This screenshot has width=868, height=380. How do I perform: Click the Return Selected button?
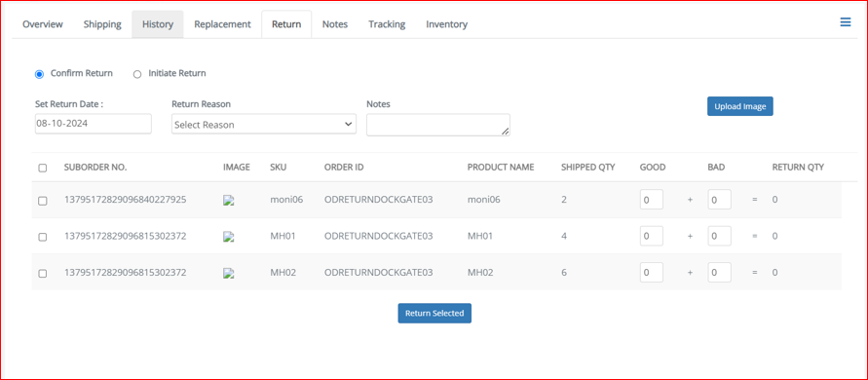(x=434, y=313)
